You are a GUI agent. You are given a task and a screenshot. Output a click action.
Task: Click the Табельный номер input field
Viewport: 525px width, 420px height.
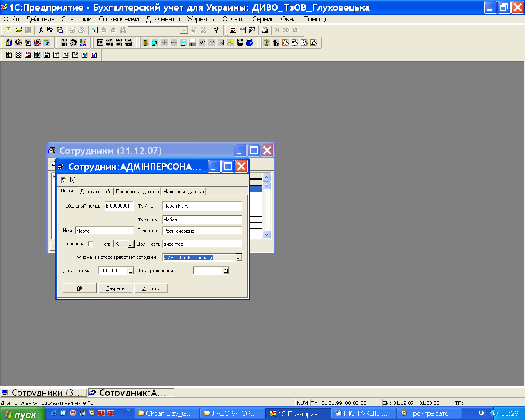[119, 206]
